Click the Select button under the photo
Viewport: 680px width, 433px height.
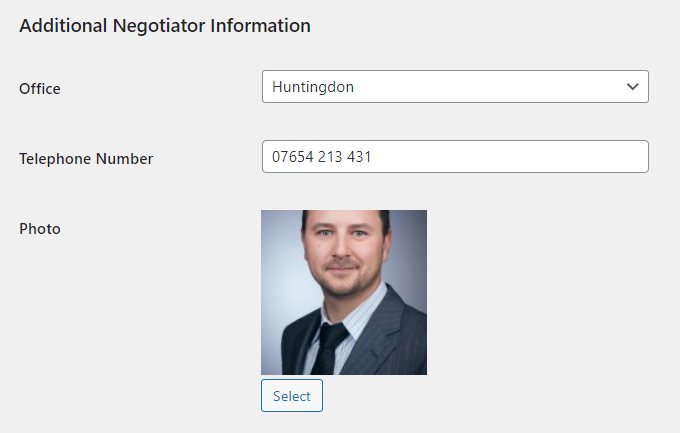(x=292, y=396)
